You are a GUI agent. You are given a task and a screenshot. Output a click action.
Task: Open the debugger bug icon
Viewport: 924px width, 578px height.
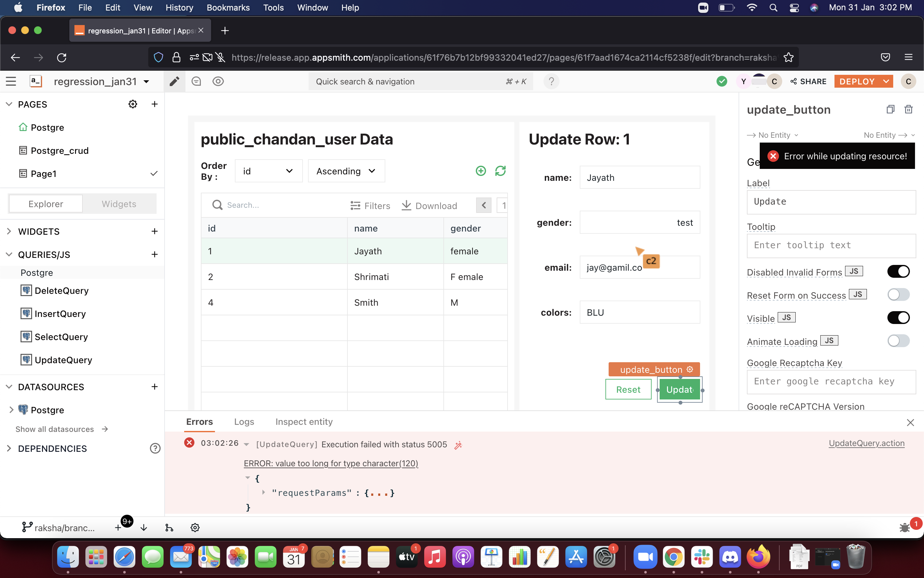904,528
